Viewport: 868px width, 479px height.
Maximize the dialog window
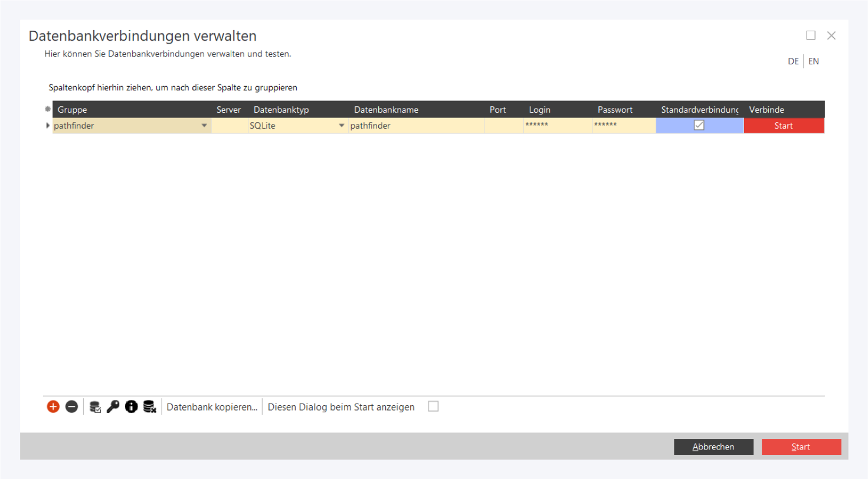pyautogui.click(x=811, y=35)
